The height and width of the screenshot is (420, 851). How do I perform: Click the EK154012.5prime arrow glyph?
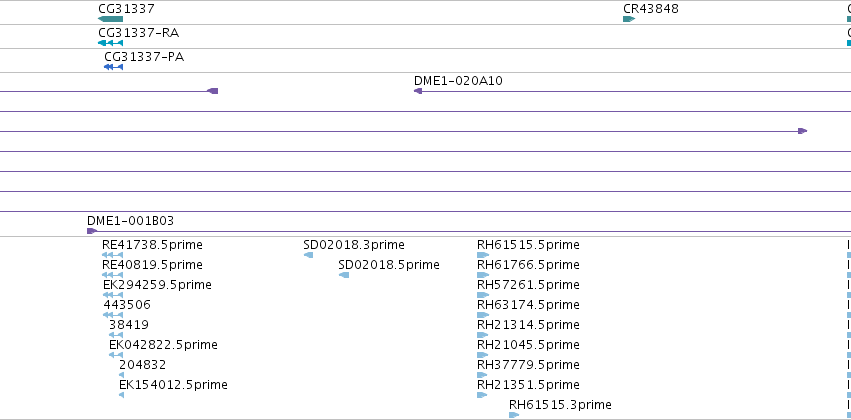121,395
